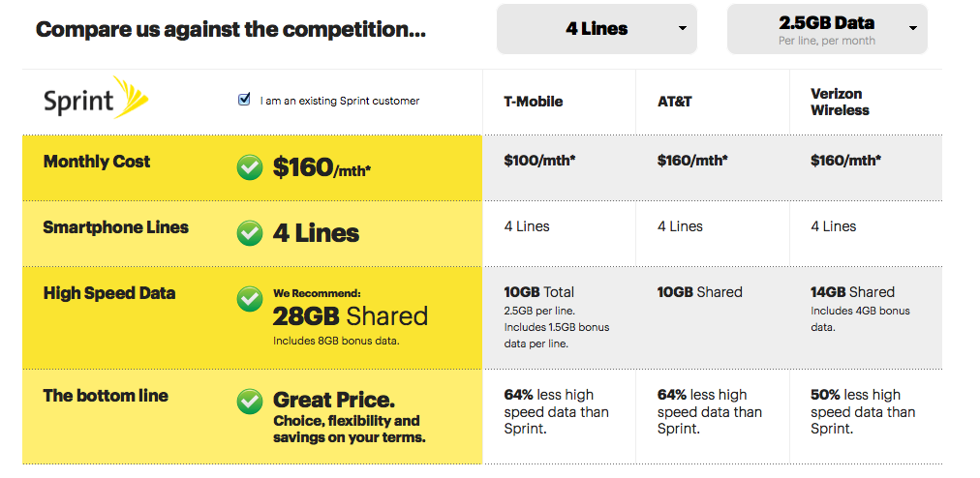Click the Sprint logo

[x=95, y=99]
